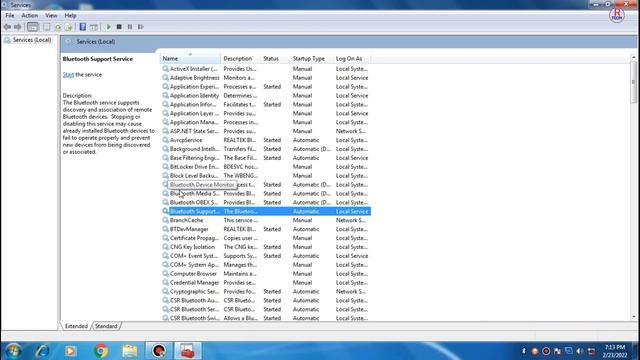Image resolution: width=640 pixels, height=360 pixels.
Task: Select the highlighted Bluetooth Support Service row
Action: pyautogui.click(x=266, y=211)
